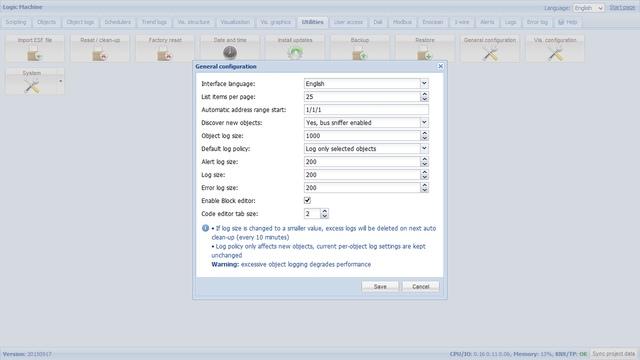Image resolution: width=640 pixels, height=360 pixels.
Task: Switch to the EnOcean tab
Action: point(433,22)
